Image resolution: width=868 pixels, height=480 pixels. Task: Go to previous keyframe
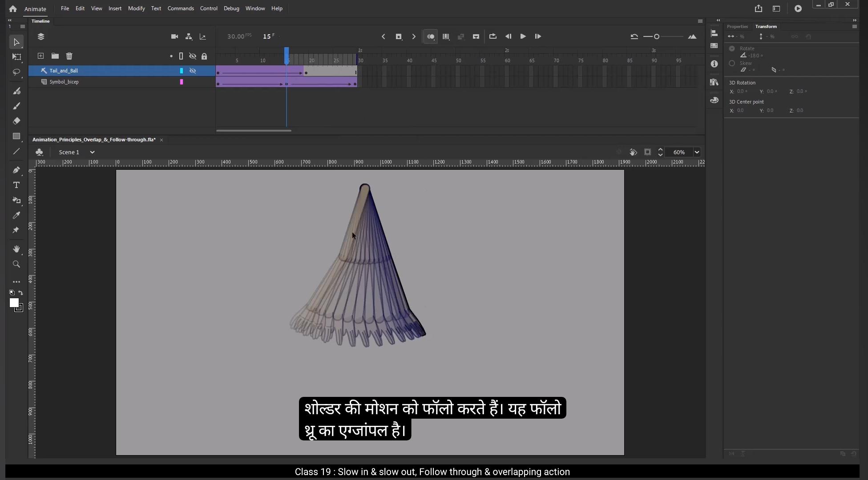(x=383, y=36)
